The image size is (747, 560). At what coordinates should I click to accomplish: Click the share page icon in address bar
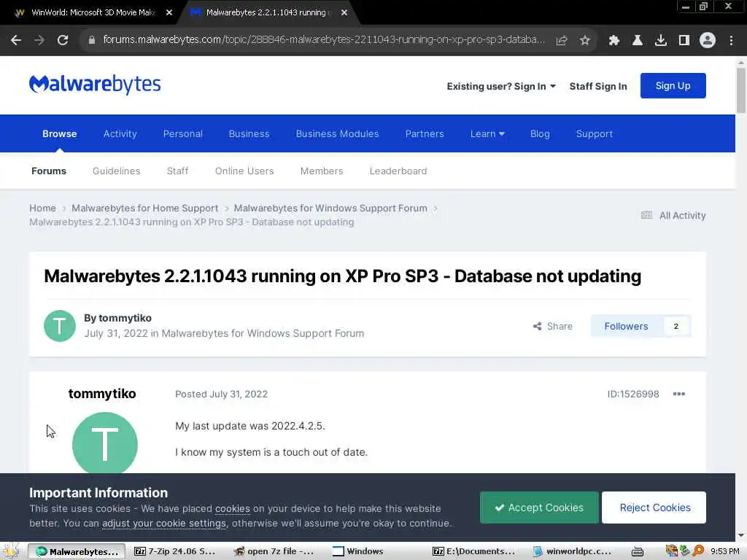pos(562,41)
